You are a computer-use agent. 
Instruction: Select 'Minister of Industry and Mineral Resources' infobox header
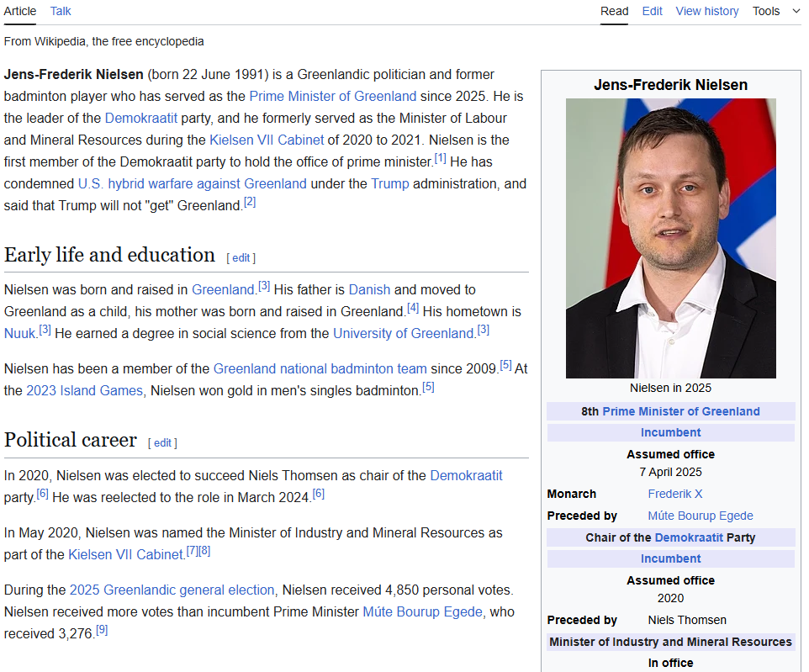671,642
